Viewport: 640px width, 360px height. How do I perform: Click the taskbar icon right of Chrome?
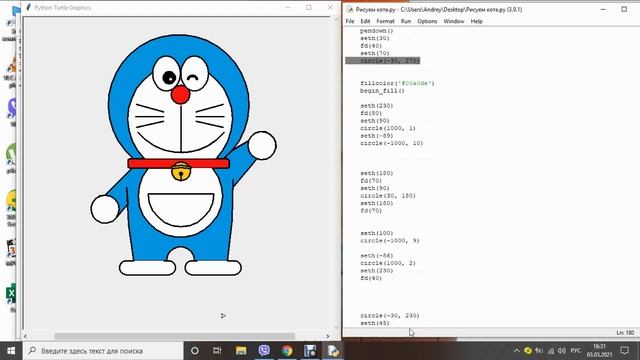(x=310, y=351)
